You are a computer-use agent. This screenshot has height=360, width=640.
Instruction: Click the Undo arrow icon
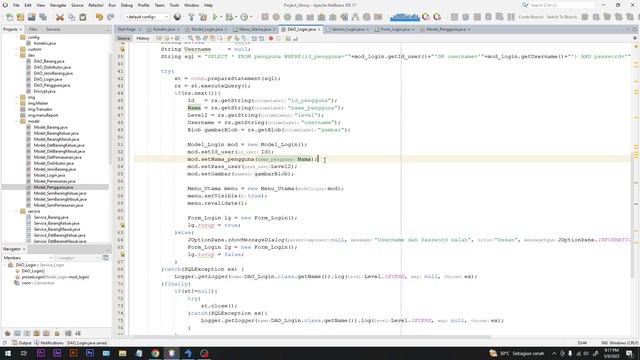[x=99, y=17]
